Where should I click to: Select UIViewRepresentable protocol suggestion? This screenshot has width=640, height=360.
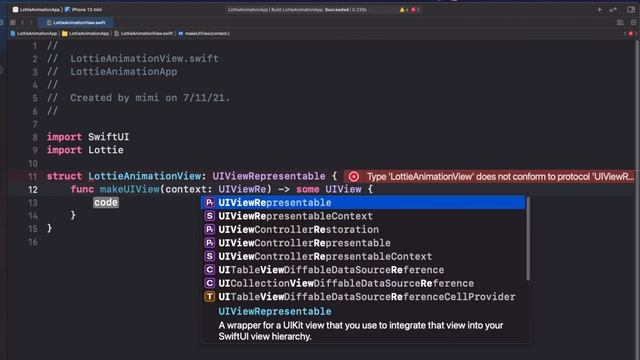click(x=363, y=202)
